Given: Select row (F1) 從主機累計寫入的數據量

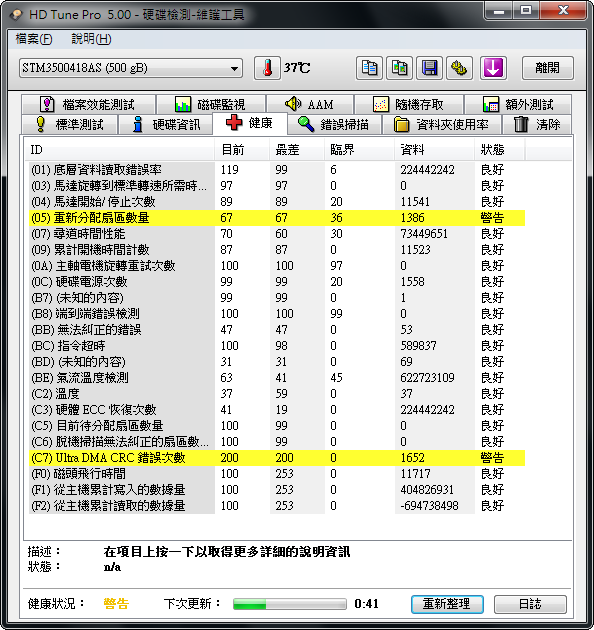Looking at the screenshot, I should coord(277,490).
